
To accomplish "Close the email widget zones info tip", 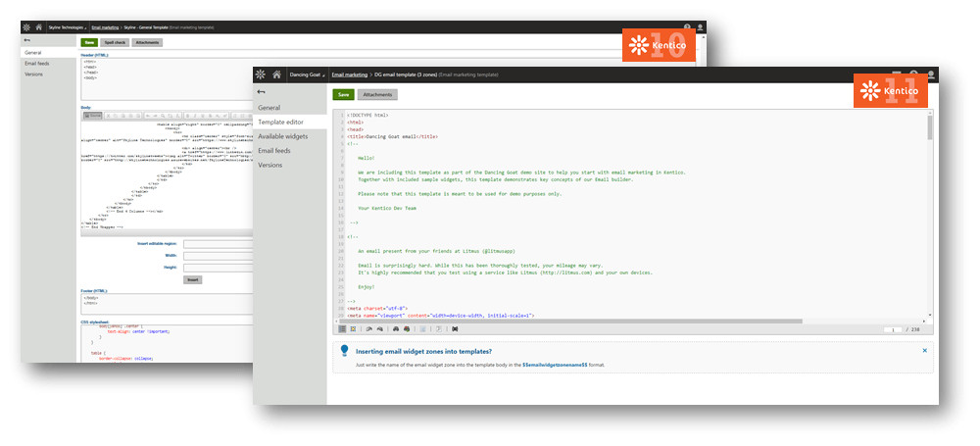I will point(924,350).
